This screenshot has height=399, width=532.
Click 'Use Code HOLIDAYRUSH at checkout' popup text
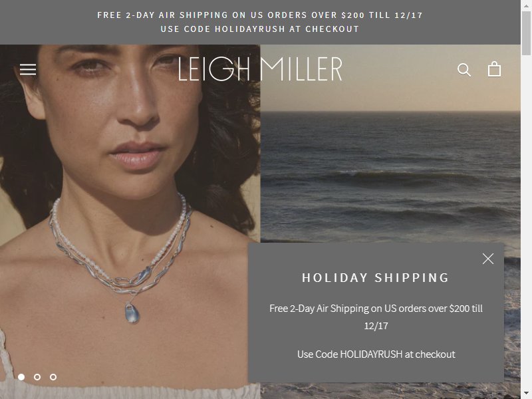click(x=376, y=354)
